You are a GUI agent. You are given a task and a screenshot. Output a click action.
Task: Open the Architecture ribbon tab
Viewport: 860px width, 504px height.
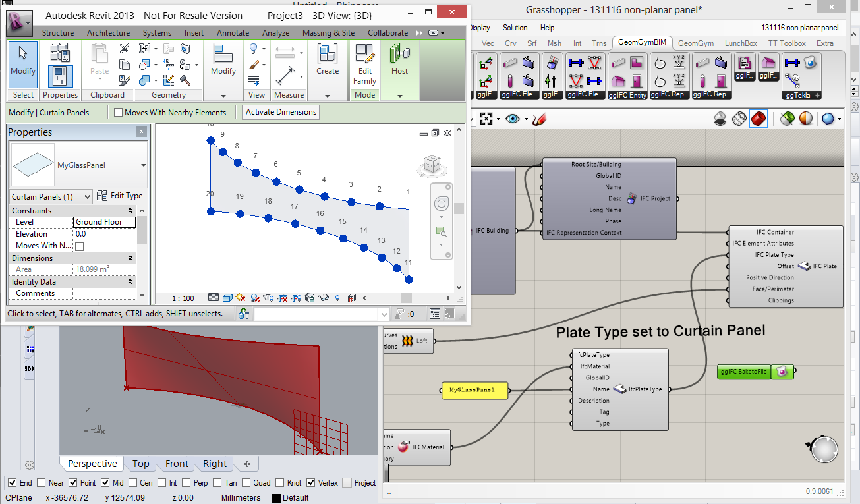[109, 33]
